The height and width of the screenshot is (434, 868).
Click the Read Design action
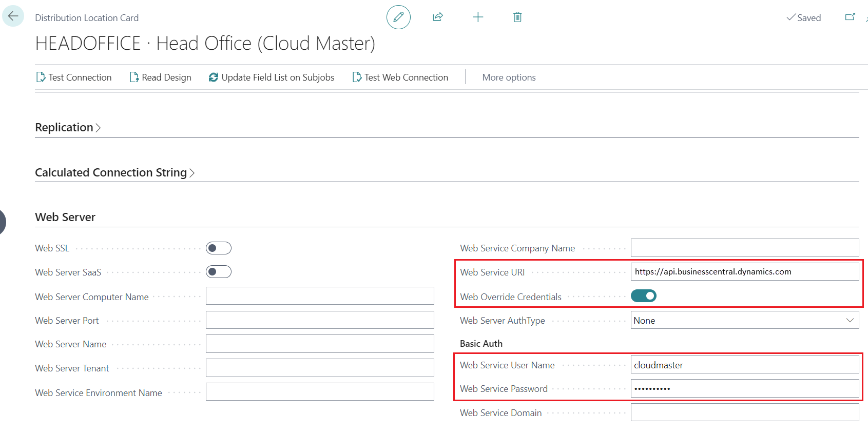tap(160, 77)
